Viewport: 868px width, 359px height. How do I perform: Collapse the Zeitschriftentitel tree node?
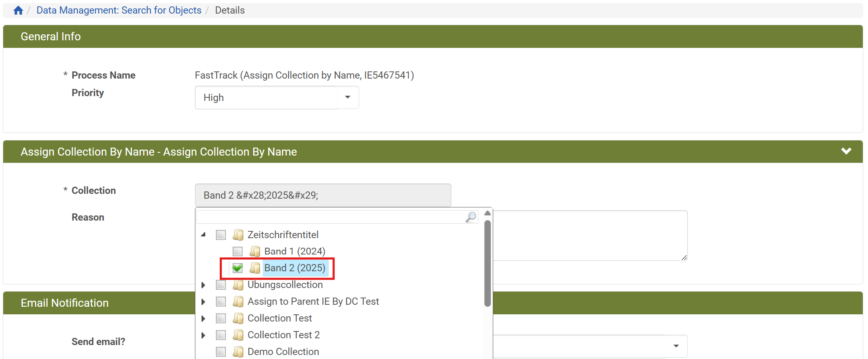coord(203,235)
